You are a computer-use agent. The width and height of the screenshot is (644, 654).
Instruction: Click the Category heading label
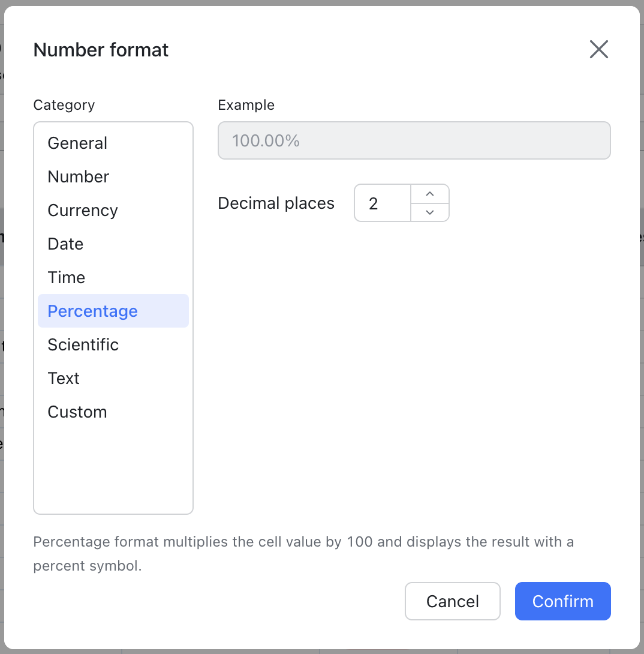tap(64, 105)
